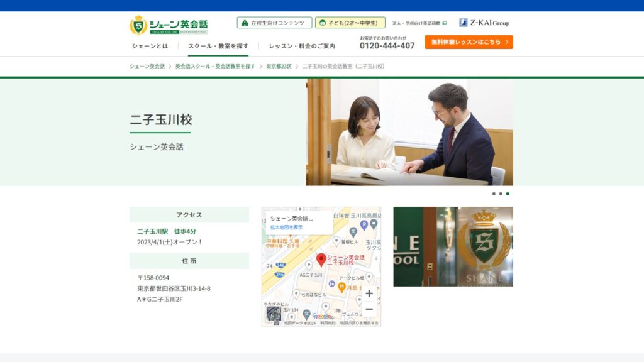Zoom in on the map
This screenshot has width=644, height=362.
369,293
